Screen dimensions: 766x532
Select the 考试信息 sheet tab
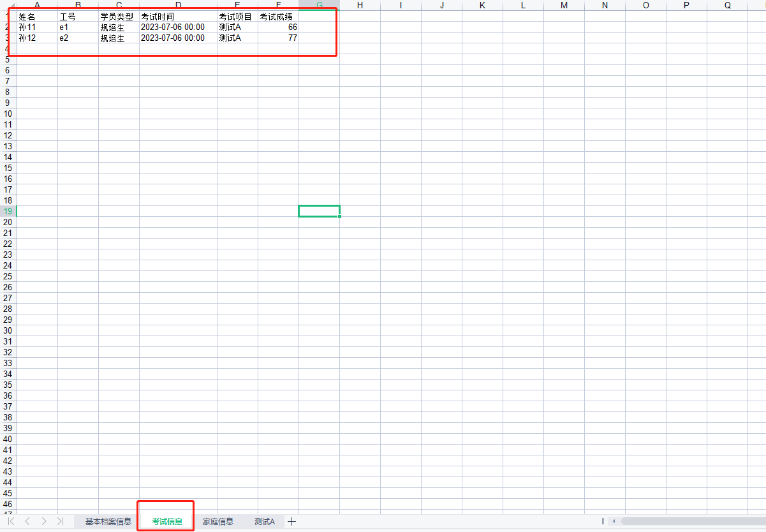click(x=167, y=521)
